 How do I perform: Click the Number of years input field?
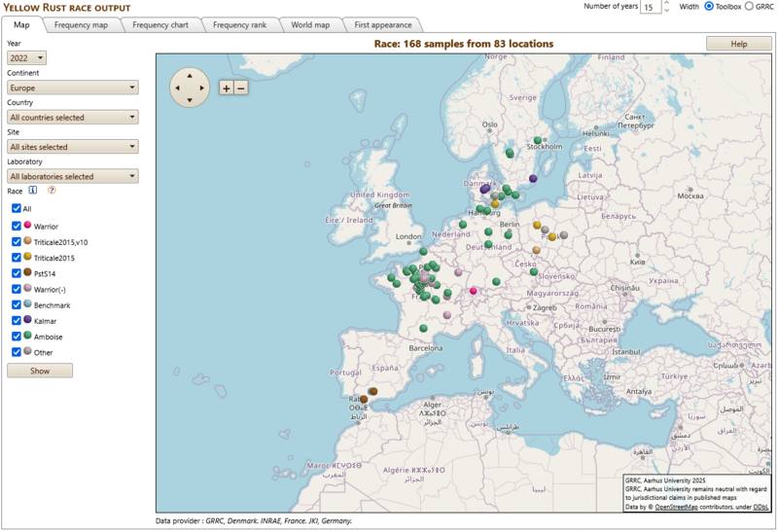[x=651, y=7]
